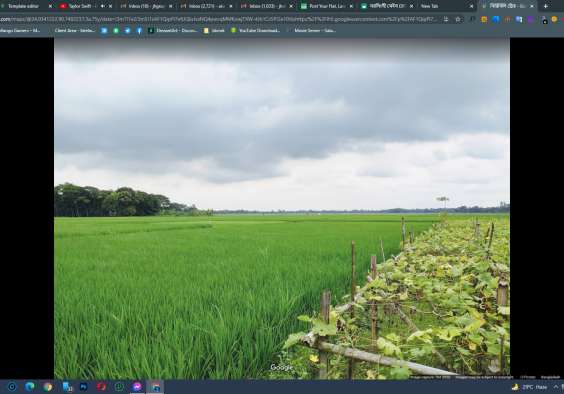Click the Telegram bookmark icon

click(128, 31)
